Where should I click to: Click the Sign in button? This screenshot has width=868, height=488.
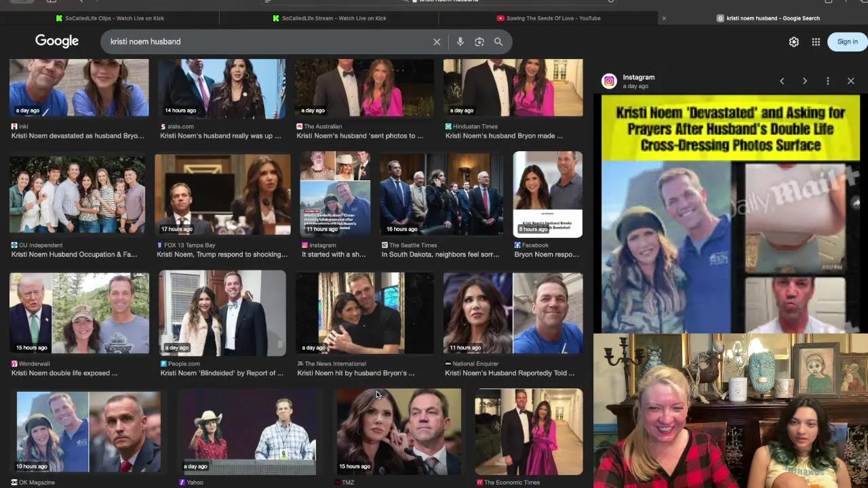tap(847, 41)
